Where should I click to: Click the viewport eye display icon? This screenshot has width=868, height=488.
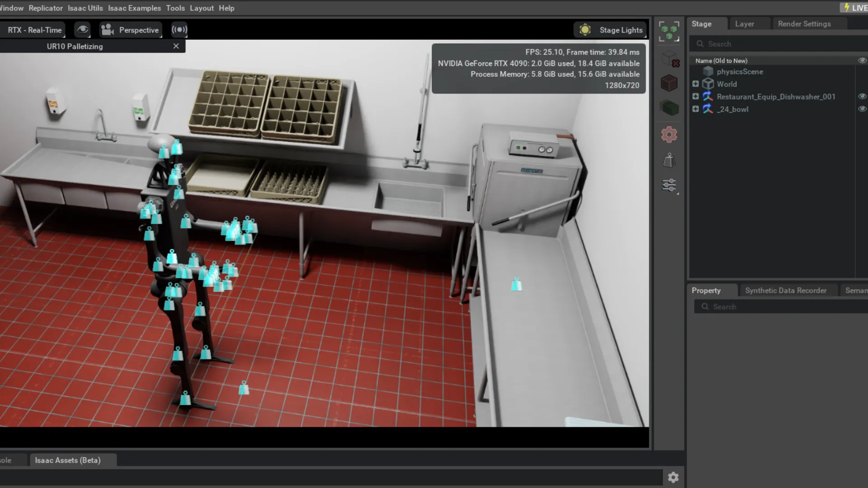coord(82,30)
